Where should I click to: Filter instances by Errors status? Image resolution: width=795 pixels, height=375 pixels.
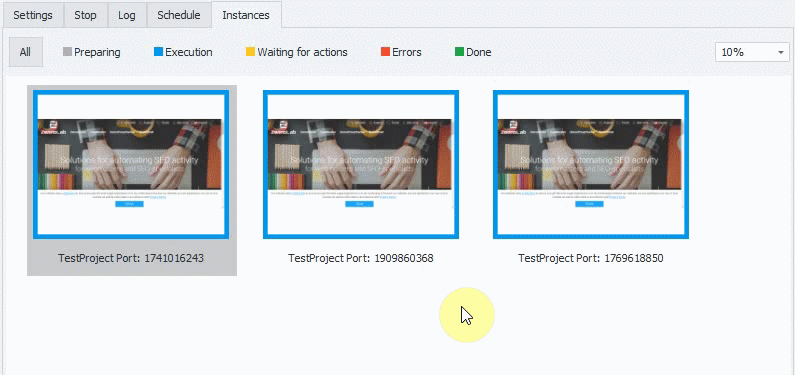coord(401,52)
